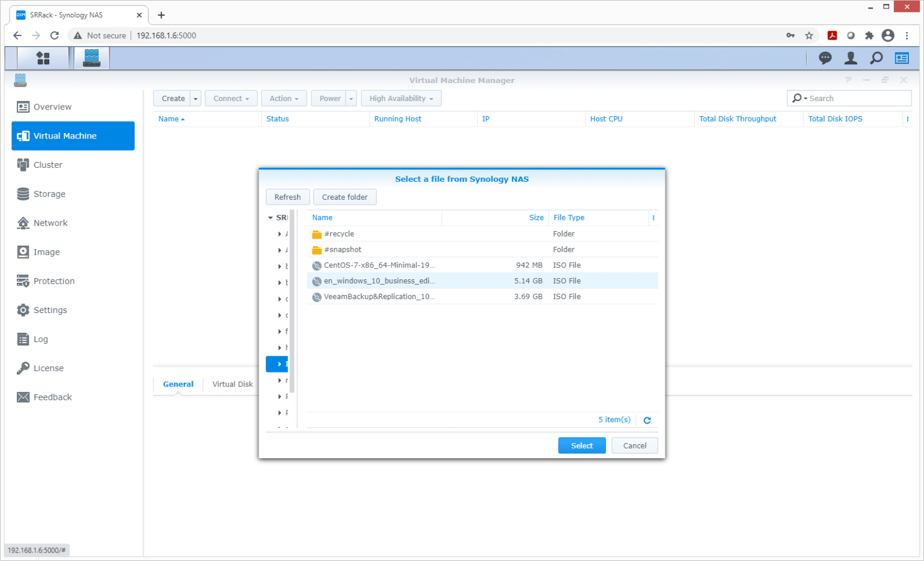Click the Cancel button
The width and height of the screenshot is (924, 561).
point(635,446)
